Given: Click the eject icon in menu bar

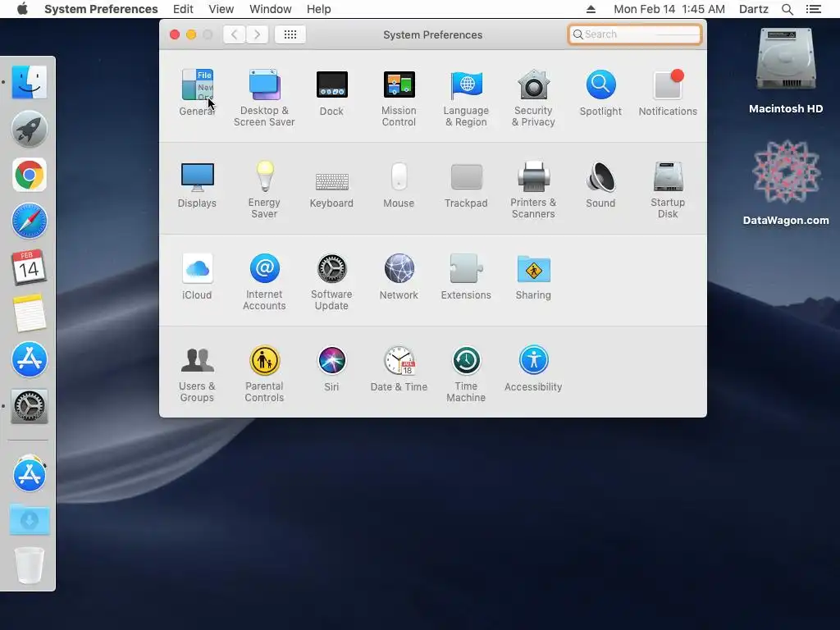Looking at the screenshot, I should click(591, 9).
